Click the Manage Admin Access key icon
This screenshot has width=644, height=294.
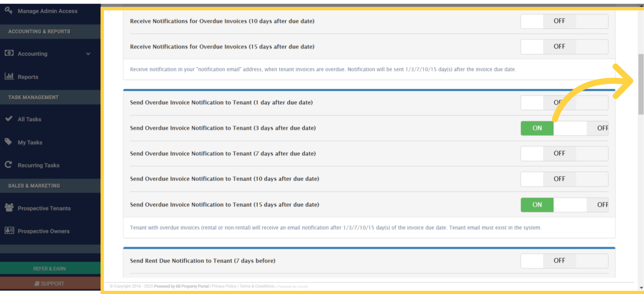tap(9, 10)
